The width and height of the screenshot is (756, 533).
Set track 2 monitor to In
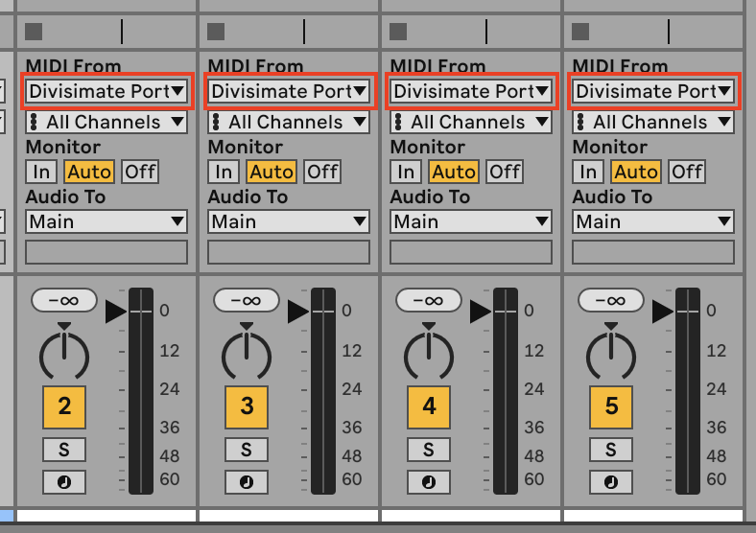pyautogui.click(x=41, y=172)
